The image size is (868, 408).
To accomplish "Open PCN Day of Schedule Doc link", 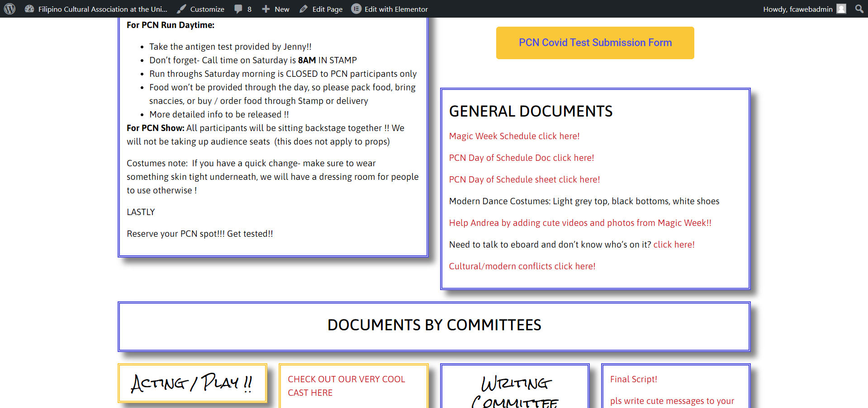I will (521, 158).
